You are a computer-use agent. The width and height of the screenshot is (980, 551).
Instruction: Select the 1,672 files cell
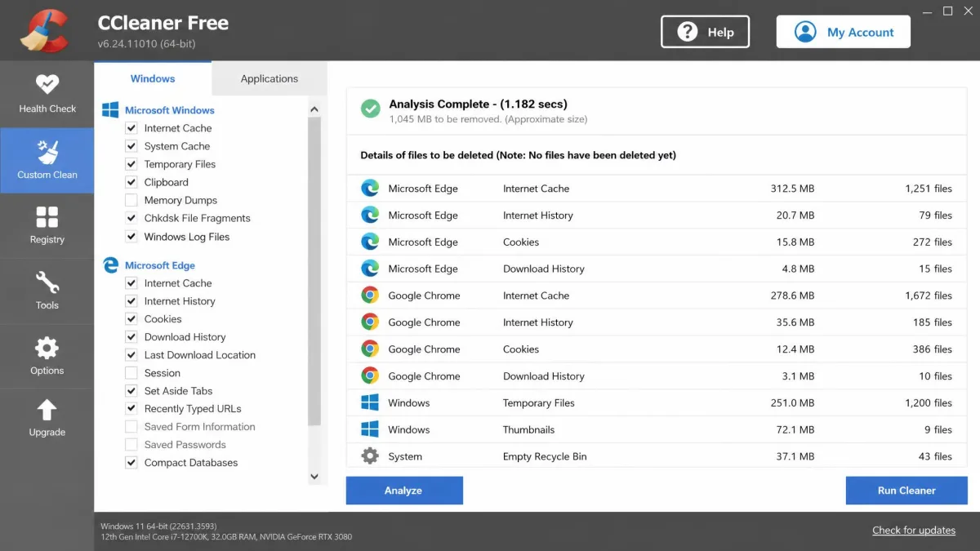click(x=929, y=295)
